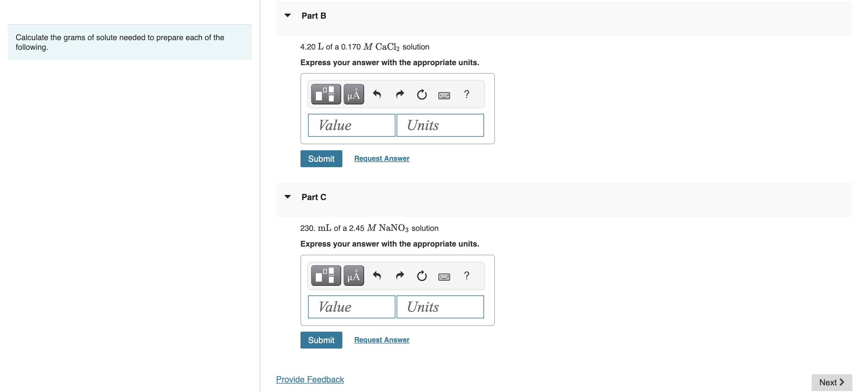Click the Value input field in Part B
The height and width of the screenshot is (392, 868).
[x=351, y=125]
